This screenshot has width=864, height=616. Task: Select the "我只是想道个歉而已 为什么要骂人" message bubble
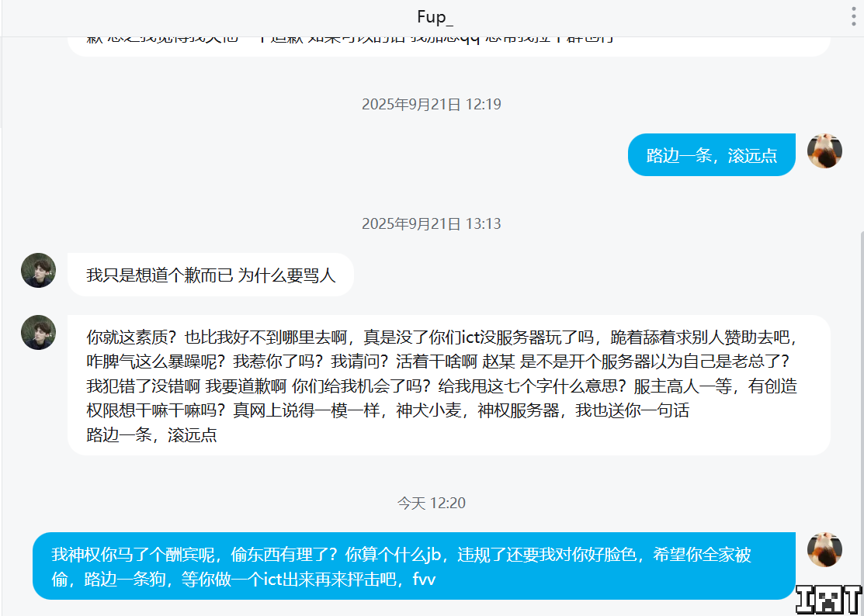click(210, 275)
